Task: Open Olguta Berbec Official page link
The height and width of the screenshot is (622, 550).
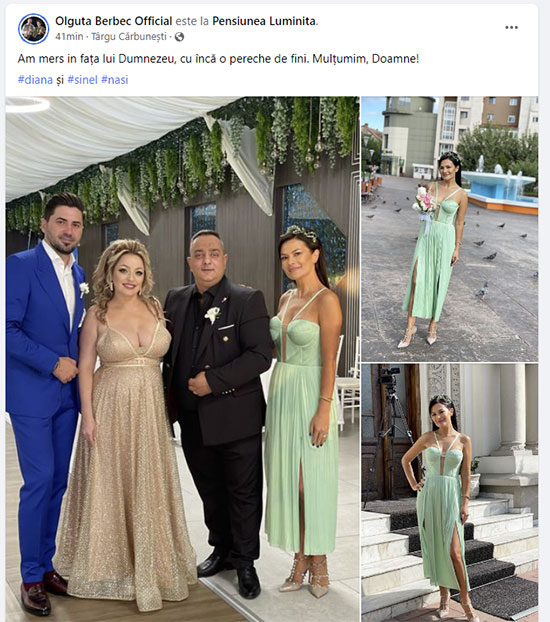Action: 113,21
